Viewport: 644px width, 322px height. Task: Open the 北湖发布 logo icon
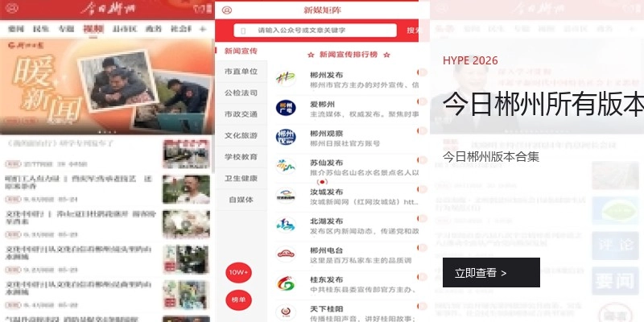coord(286,225)
